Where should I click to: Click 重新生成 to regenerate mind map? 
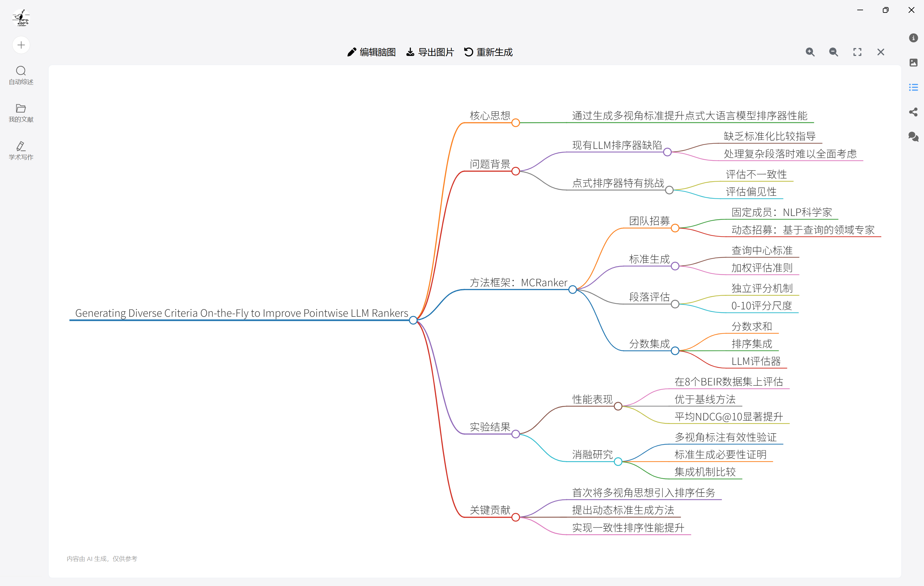click(488, 52)
